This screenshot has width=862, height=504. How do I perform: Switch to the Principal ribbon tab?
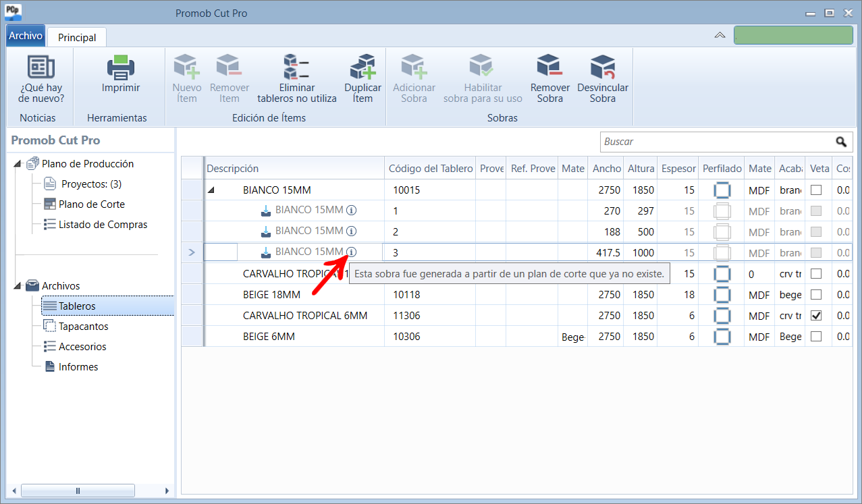[x=77, y=38]
